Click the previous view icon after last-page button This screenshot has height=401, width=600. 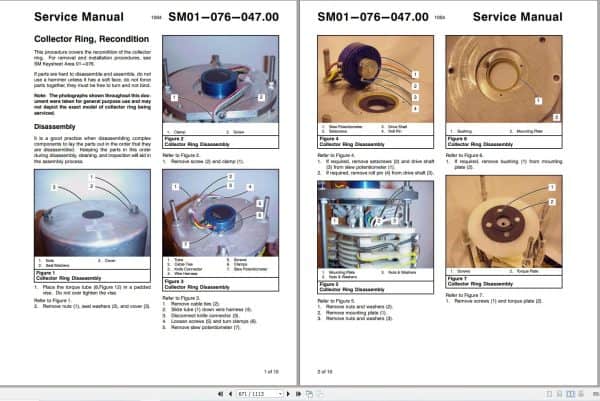click(309, 394)
